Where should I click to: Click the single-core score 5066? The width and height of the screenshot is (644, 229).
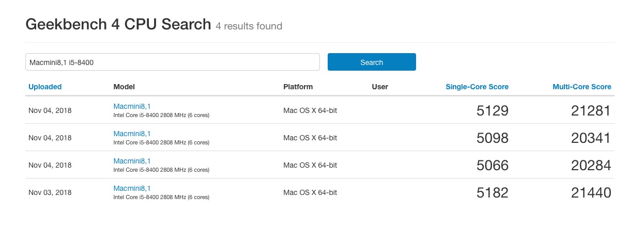[x=492, y=165]
